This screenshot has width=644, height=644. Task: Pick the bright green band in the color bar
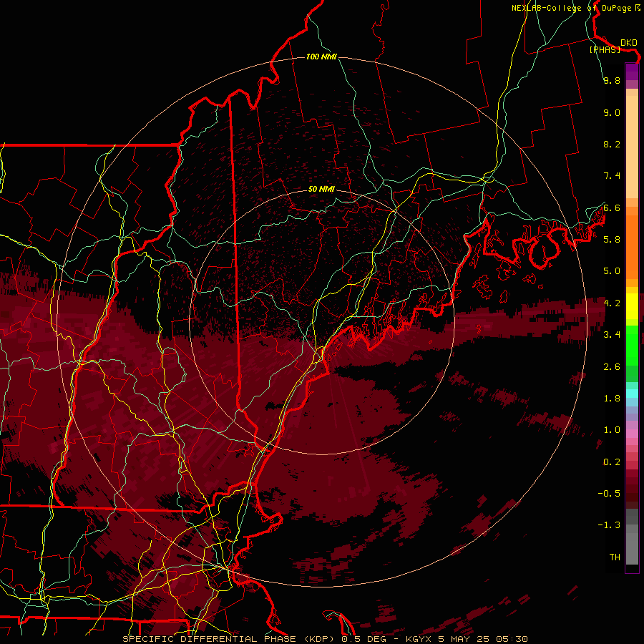[632, 345]
